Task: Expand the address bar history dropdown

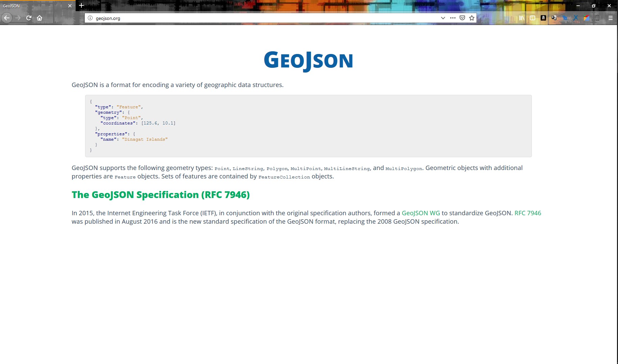Action: (443, 18)
